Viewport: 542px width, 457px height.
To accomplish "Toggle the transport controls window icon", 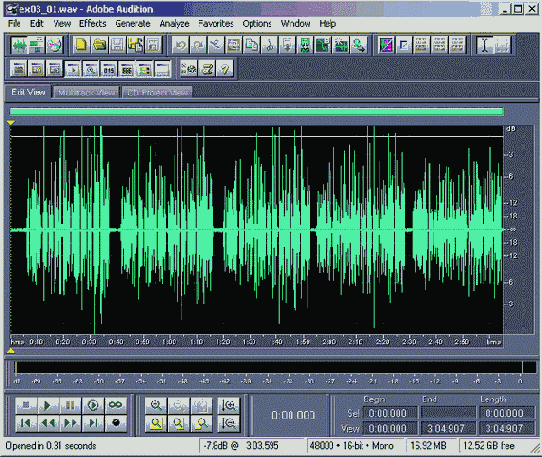I will (x=73, y=68).
